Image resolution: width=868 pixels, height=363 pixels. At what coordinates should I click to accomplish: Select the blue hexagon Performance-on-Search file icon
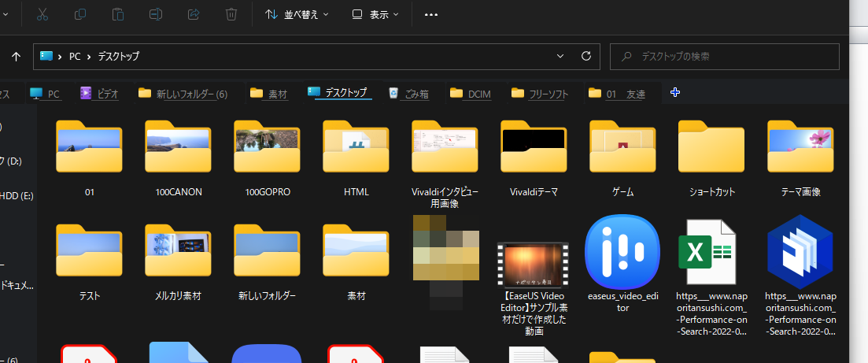(800, 252)
